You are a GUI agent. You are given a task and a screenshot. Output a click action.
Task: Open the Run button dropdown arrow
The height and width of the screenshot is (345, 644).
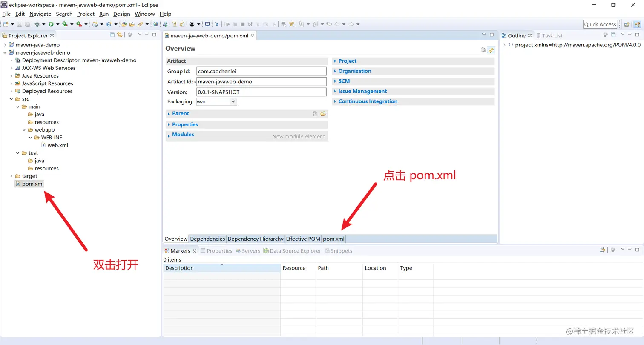click(57, 24)
